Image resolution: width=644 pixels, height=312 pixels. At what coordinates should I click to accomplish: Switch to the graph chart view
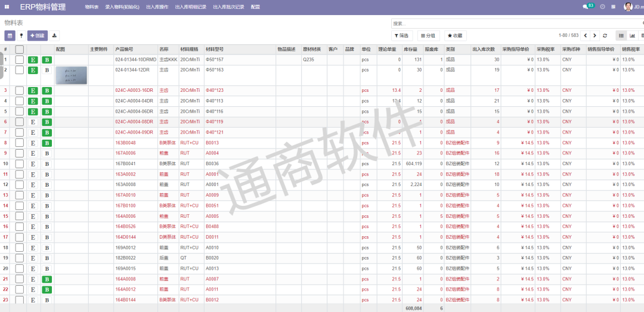pyautogui.click(x=632, y=36)
